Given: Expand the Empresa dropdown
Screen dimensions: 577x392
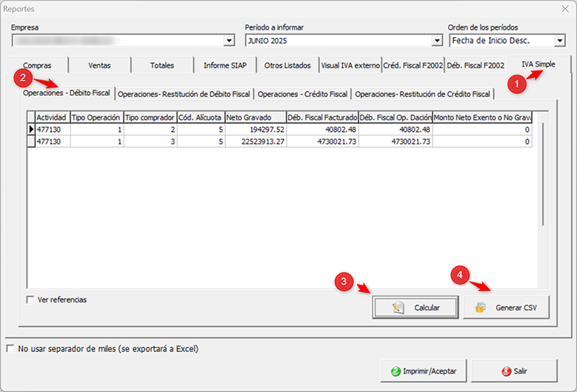Looking at the screenshot, I should 229,41.
